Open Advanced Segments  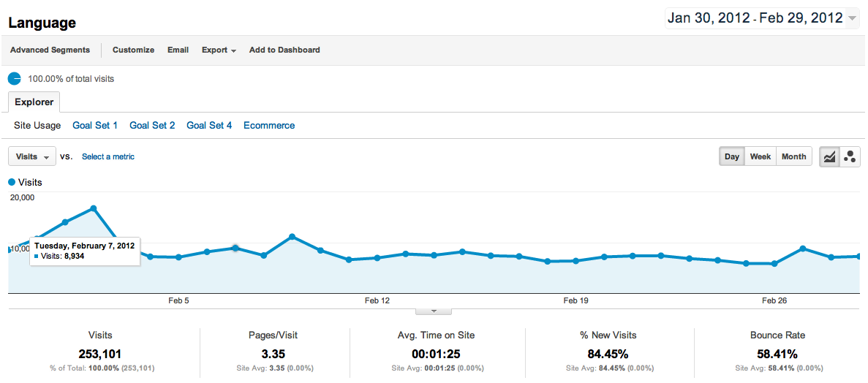(50, 50)
